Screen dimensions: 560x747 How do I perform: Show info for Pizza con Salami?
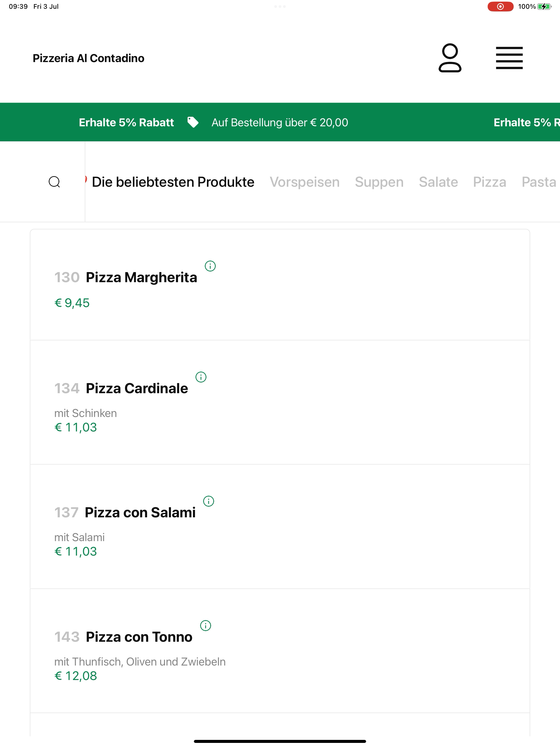pos(209,501)
